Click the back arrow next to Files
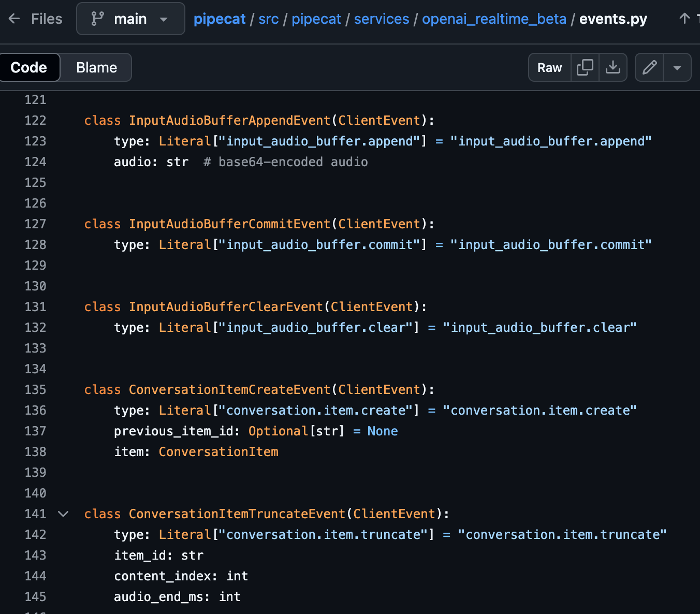The width and height of the screenshot is (700, 614). click(x=13, y=19)
